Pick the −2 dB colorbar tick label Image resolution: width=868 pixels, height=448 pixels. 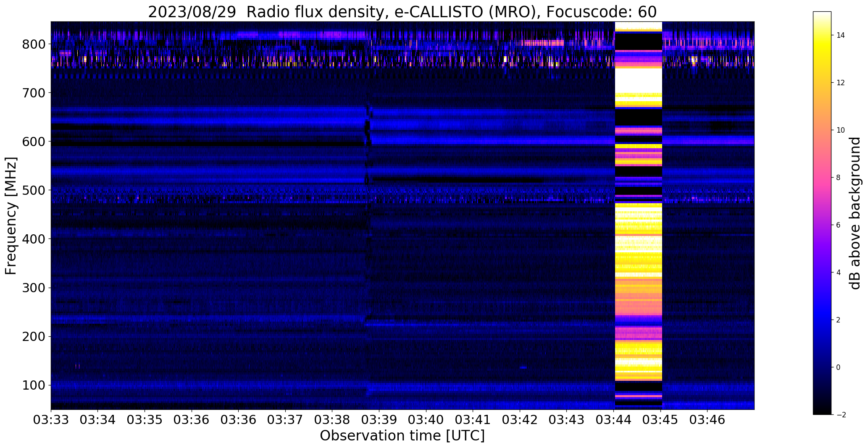(841, 415)
